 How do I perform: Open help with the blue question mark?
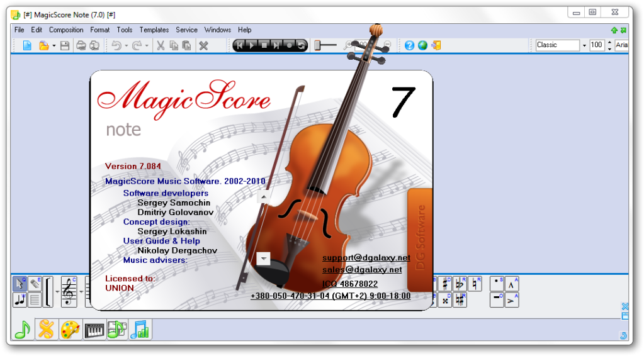point(409,45)
